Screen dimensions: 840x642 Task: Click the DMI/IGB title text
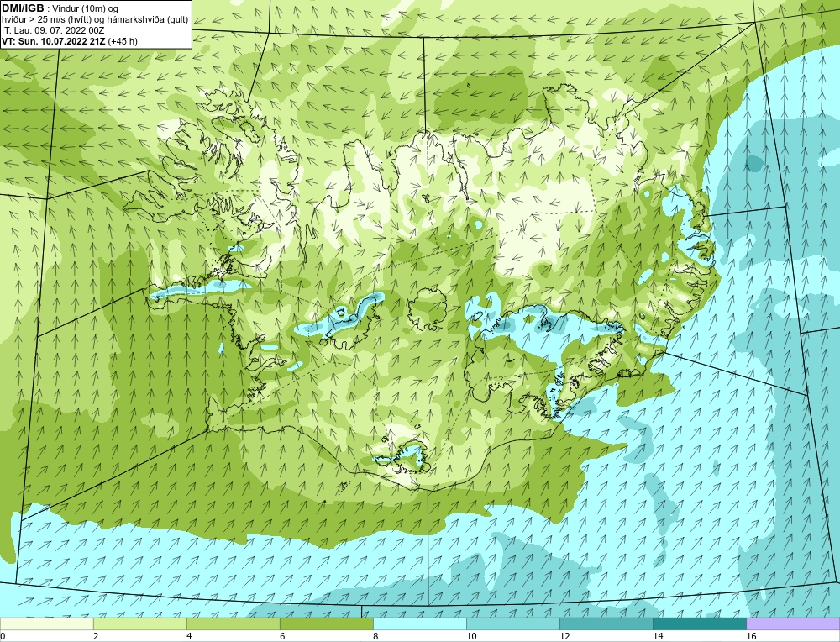pos(23,8)
